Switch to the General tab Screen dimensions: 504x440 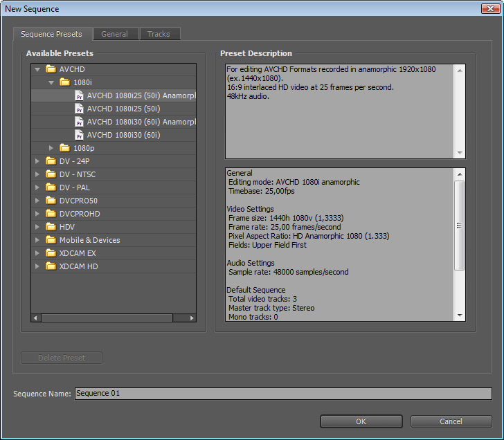pos(115,34)
